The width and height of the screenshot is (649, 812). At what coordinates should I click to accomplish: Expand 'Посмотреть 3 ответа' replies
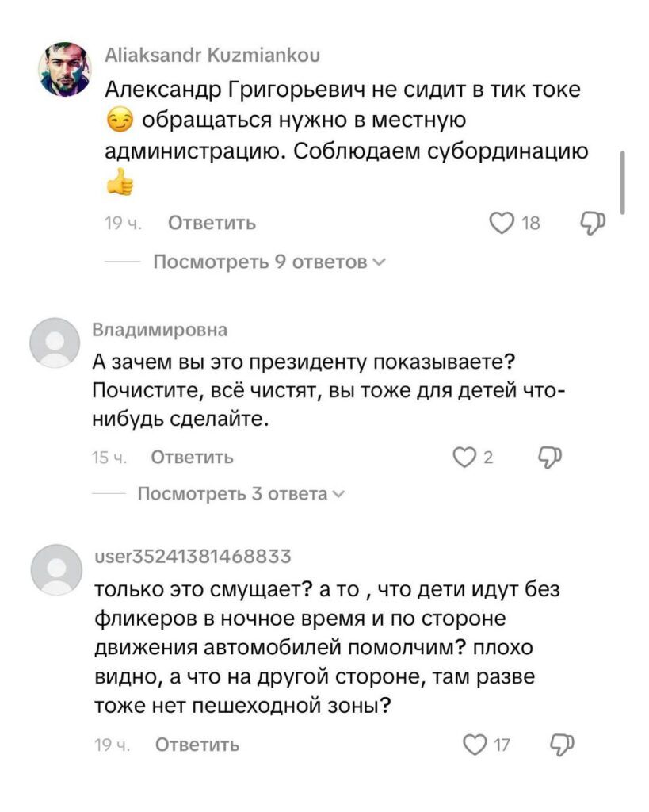233,494
